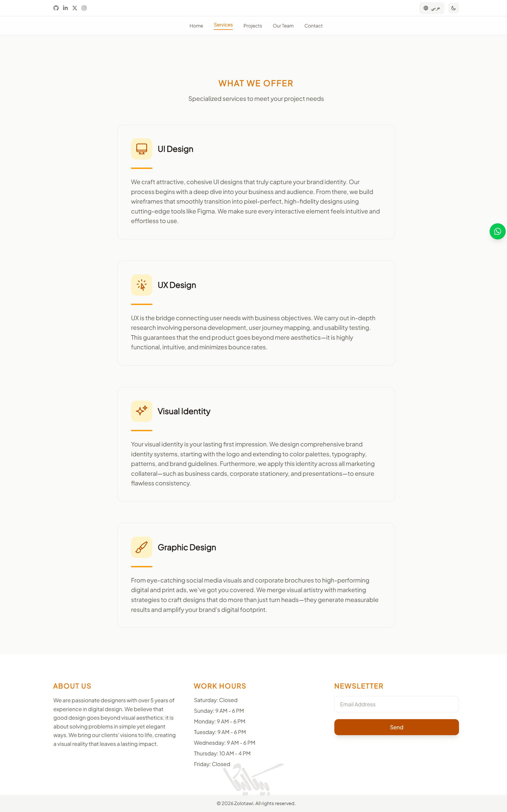This screenshot has height=812, width=507.
Task: Select the Services nav item
Action: (223, 25)
